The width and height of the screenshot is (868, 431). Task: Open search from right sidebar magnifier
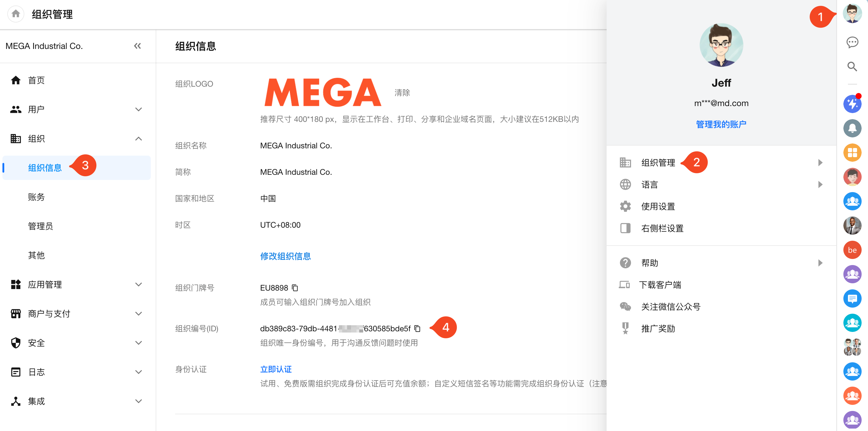[x=852, y=66]
